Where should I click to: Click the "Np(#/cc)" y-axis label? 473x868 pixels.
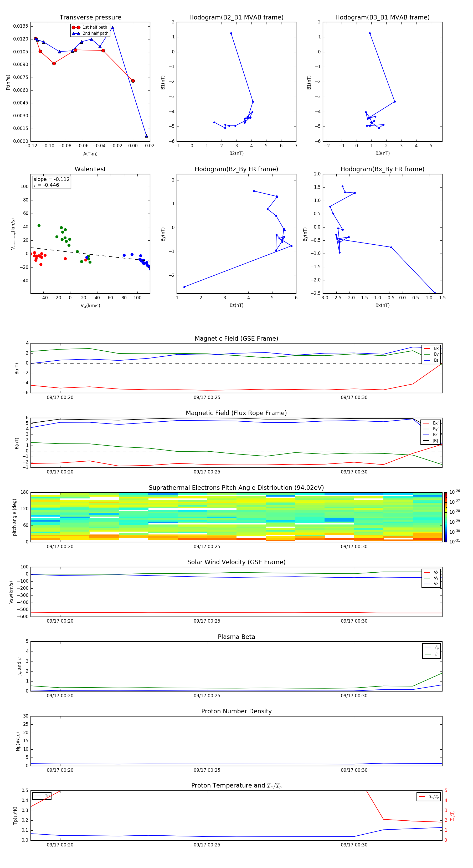click(18, 741)
